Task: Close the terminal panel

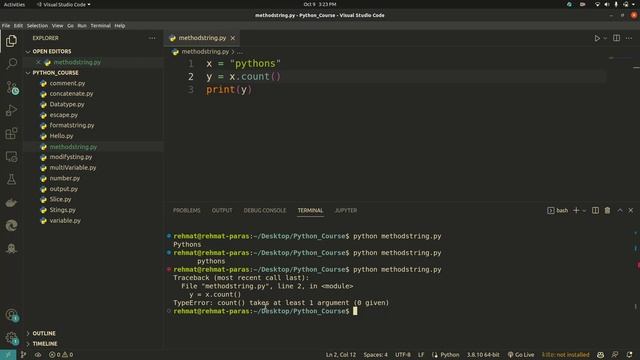Action: coord(631,210)
